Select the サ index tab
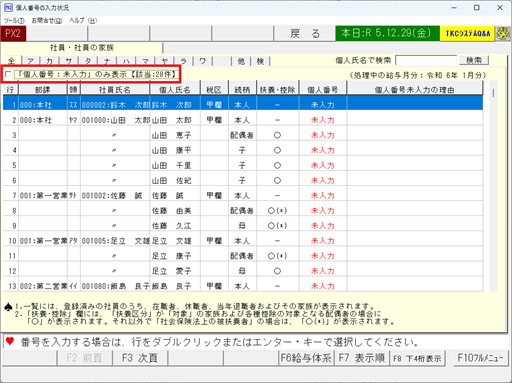Screen dimensions: 512x383 pos(69,61)
